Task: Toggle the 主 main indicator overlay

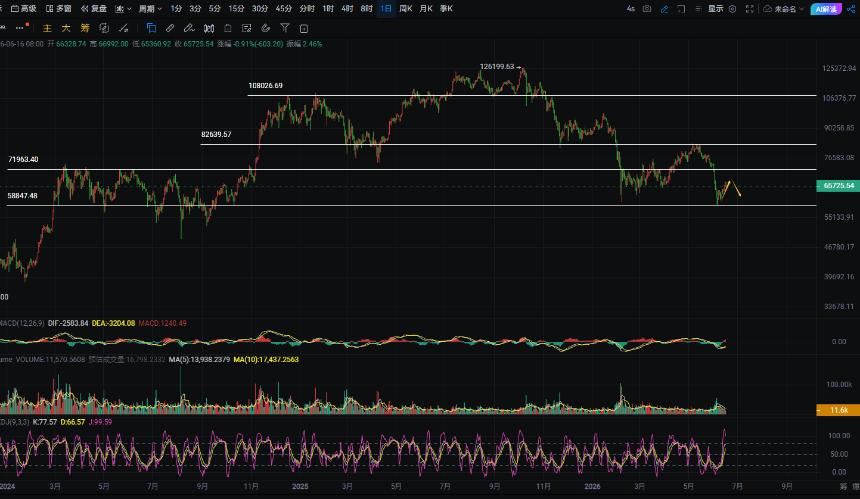Action: 47,28
